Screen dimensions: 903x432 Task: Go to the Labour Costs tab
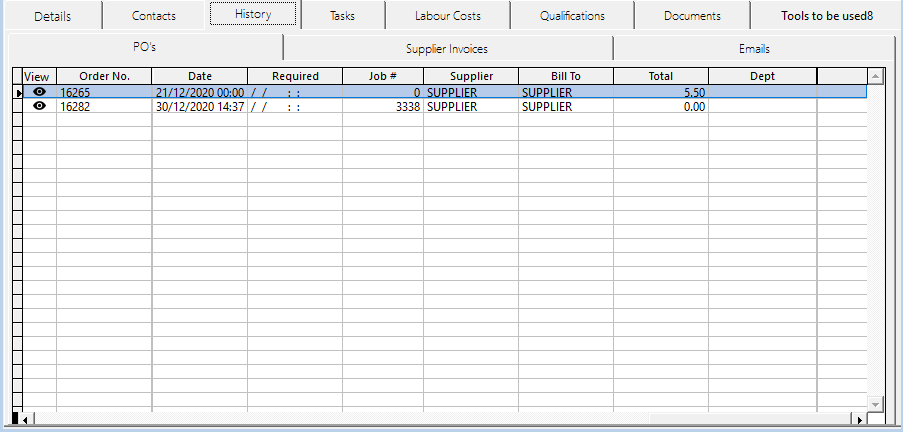pyautogui.click(x=447, y=16)
